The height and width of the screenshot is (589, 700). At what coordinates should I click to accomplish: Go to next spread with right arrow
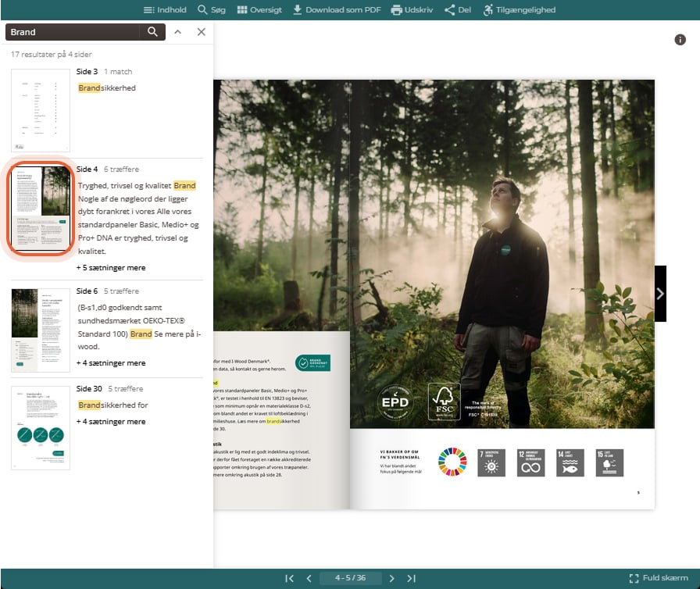pyautogui.click(x=660, y=294)
